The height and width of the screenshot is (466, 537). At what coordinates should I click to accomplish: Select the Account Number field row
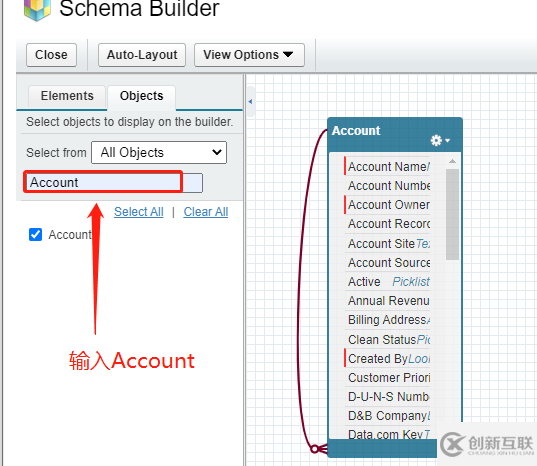(x=387, y=186)
